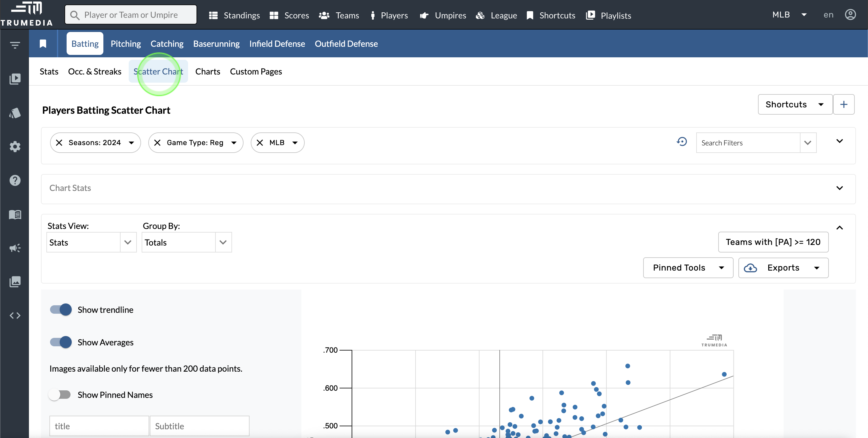The image size is (868, 438).
Task: Open the Occ. & Streaks tab
Action: point(95,71)
